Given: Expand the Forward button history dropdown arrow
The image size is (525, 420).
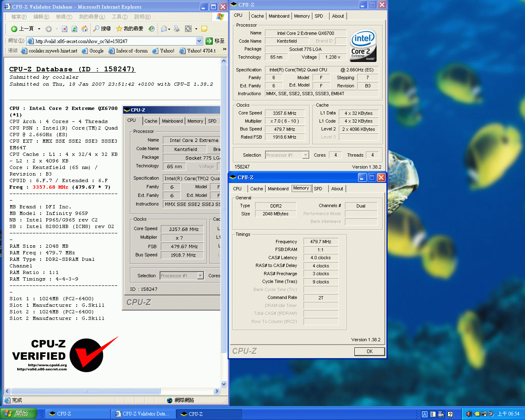Looking at the screenshot, I should click(x=57, y=29).
